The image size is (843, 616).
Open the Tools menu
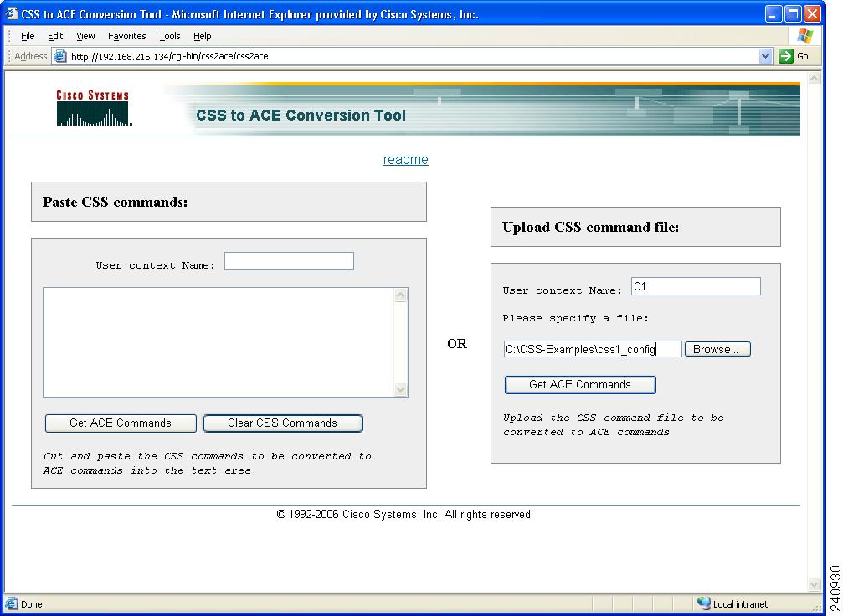coord(170,36)
